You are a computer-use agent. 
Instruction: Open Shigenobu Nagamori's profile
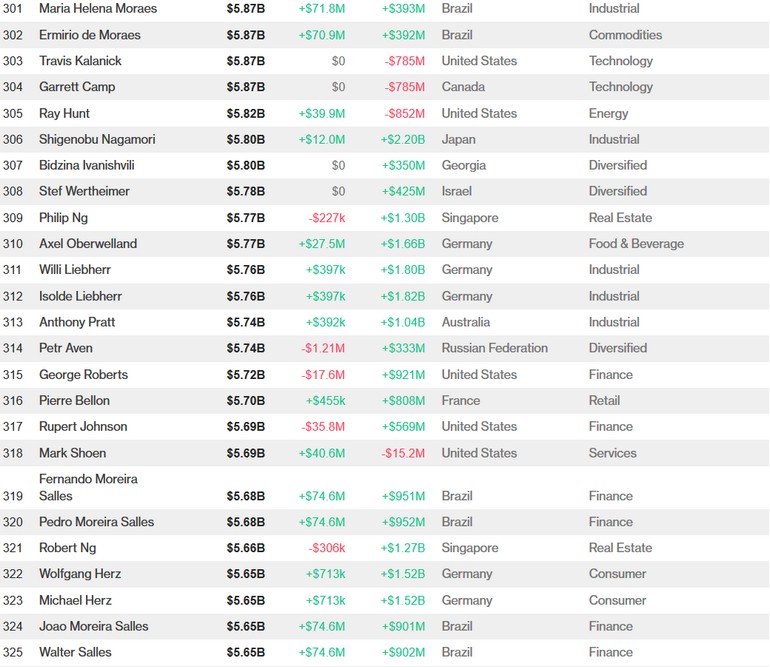97,139
